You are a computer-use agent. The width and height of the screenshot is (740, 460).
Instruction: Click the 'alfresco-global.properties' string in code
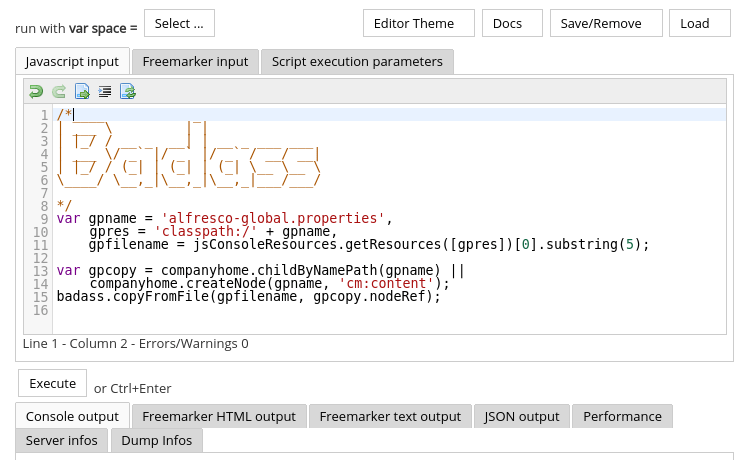pos(273,218)
